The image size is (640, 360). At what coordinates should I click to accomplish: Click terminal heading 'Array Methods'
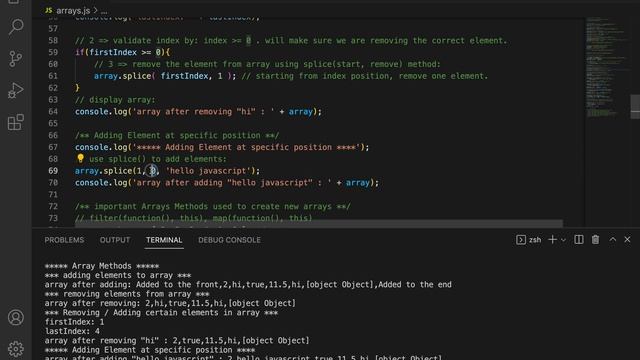(x=102, y=266)
